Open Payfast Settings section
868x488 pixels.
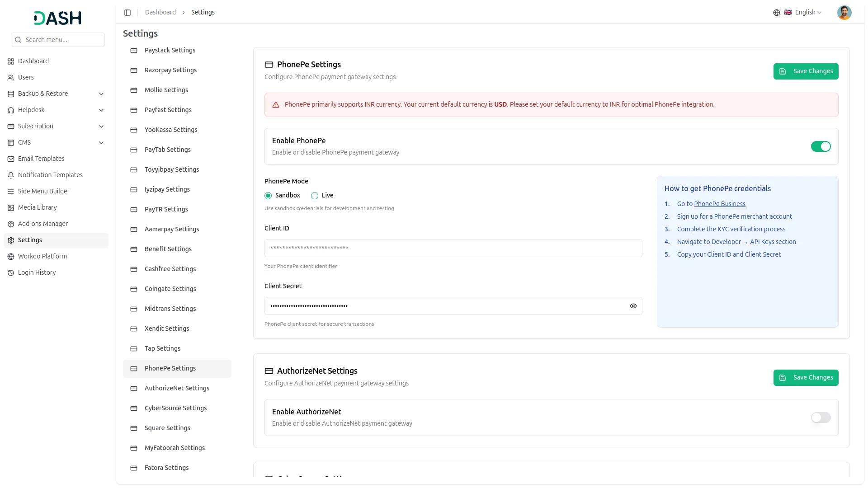[x=177, y=110]
